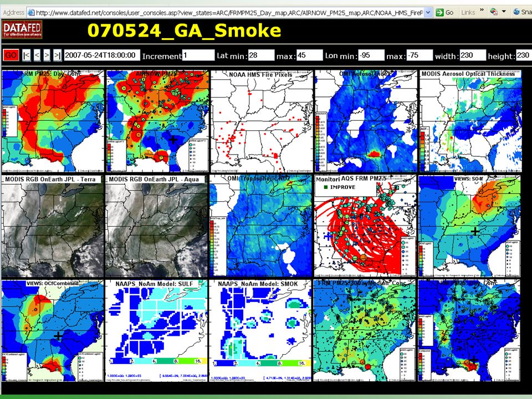532x399 pixels.
Task: Open the VIEWS OCfCombined map
Action: click(x=53, y=331)
